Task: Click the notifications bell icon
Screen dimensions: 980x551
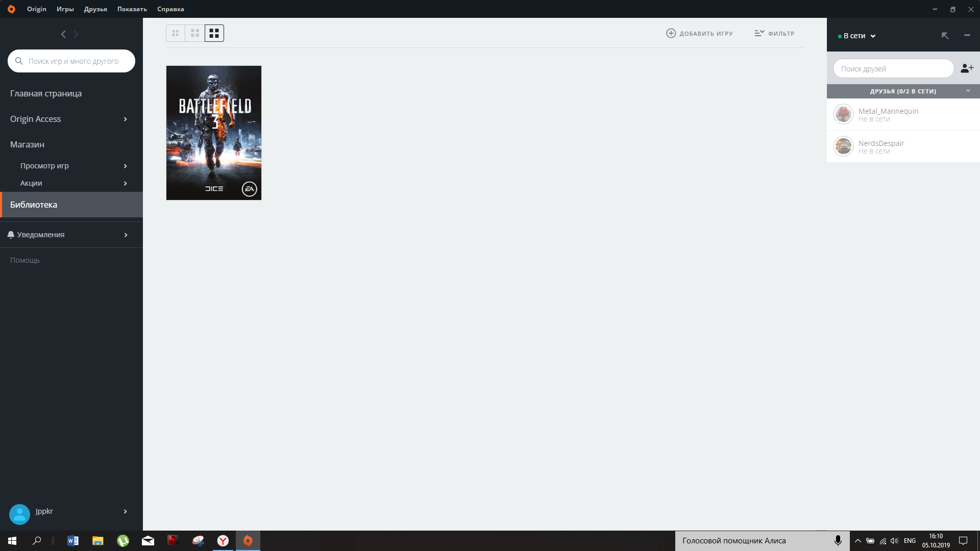Action: 11,235
